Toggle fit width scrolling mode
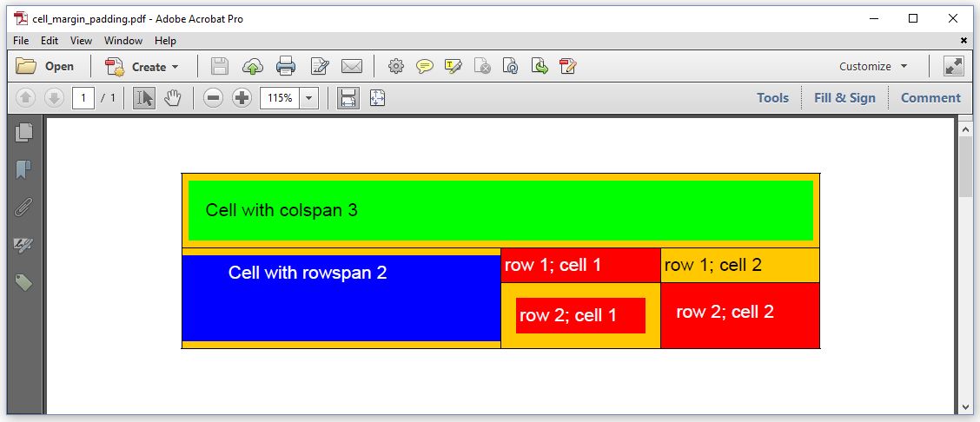Screen dimensions: 980x422 [348, 98]
